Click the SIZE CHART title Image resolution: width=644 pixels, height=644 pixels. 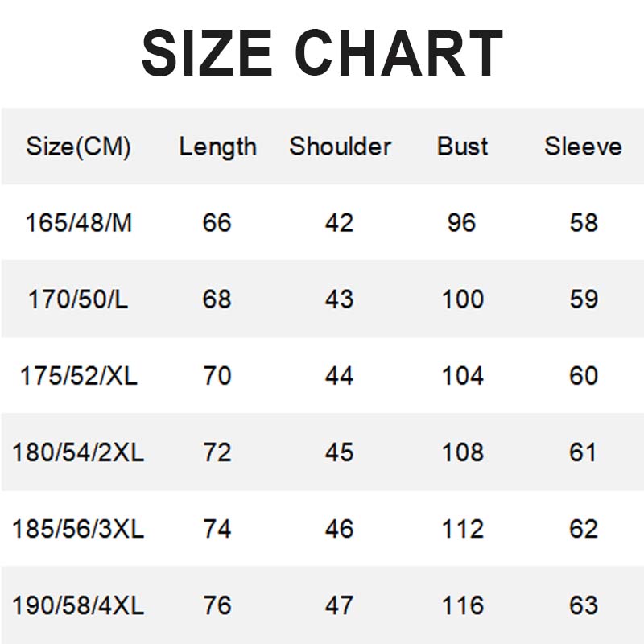(x=322, y=54)
